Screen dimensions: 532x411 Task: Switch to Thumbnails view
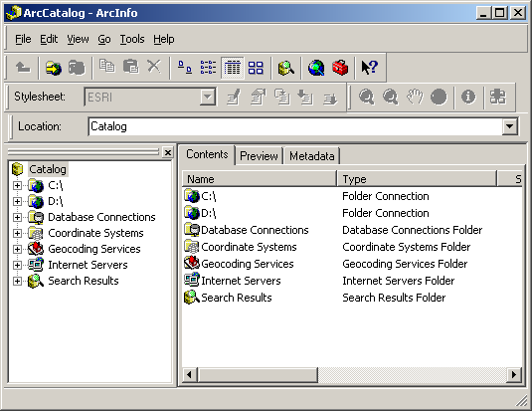tap(256, 68)
